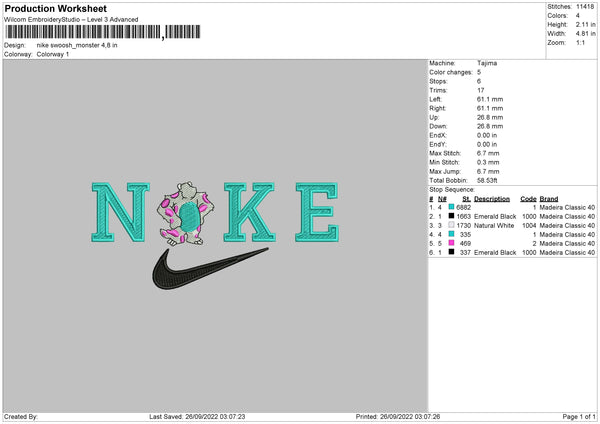The height and width of the screenshot is (424, 600).
Task: Click the 'Max Jump:' label
Action: [x=445, y=171]
